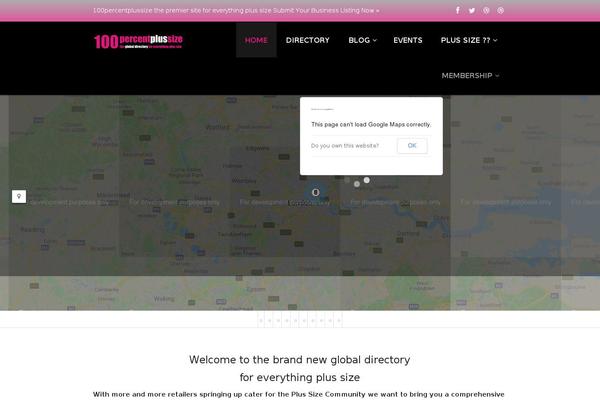Image resolution: width=600 pixels, height=400 pixels.
Task: Open the Pinterest icon in top bar
Action: point(486,11)
